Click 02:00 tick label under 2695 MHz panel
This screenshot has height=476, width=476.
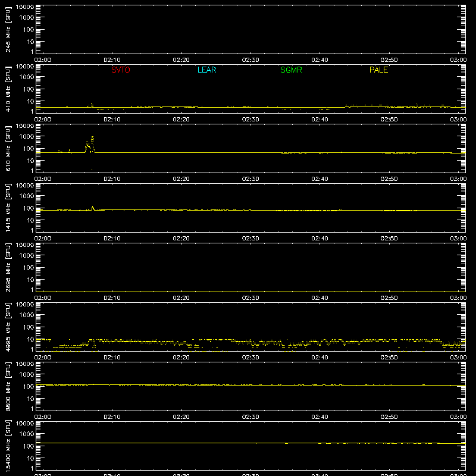[x=42, y=298]
